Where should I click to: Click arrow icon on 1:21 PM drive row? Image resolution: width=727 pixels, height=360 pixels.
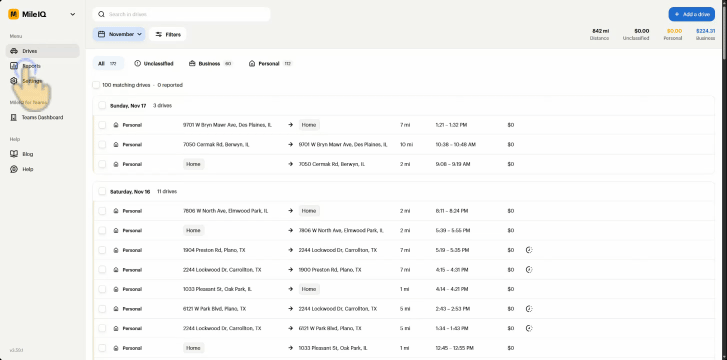pos(290,125)
